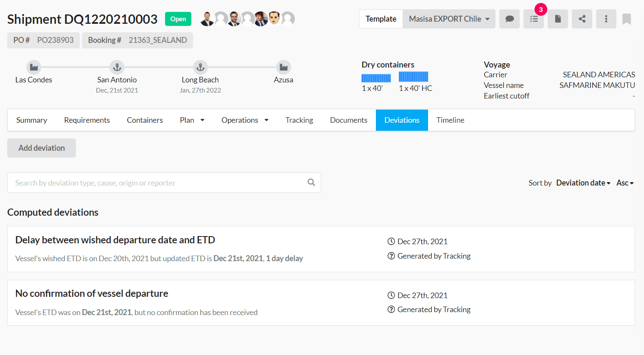
Task: Click the San Antonio port anchor icon
Action: [x=117, y=67]
